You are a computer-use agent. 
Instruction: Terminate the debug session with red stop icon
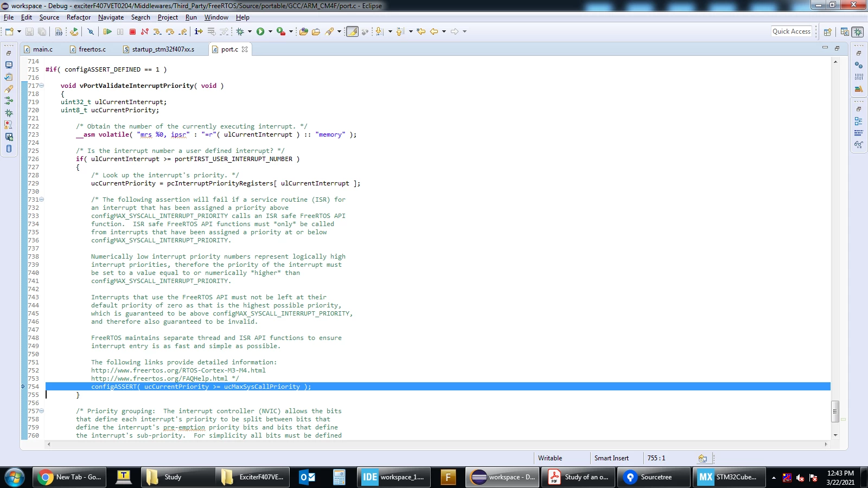pos(132,31)
